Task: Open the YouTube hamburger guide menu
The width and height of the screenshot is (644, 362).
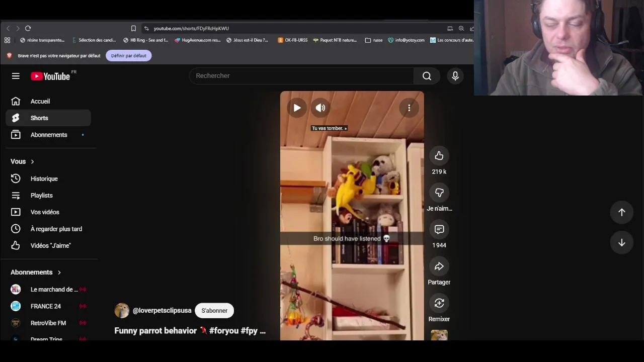Action: (16, 76)
